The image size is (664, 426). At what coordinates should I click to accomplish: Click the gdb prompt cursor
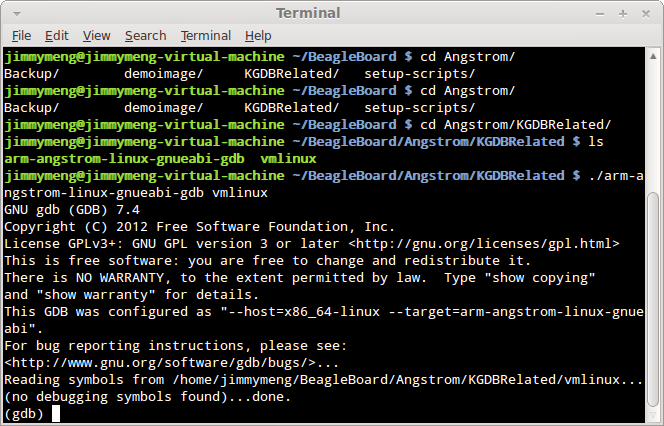[56, 414]
